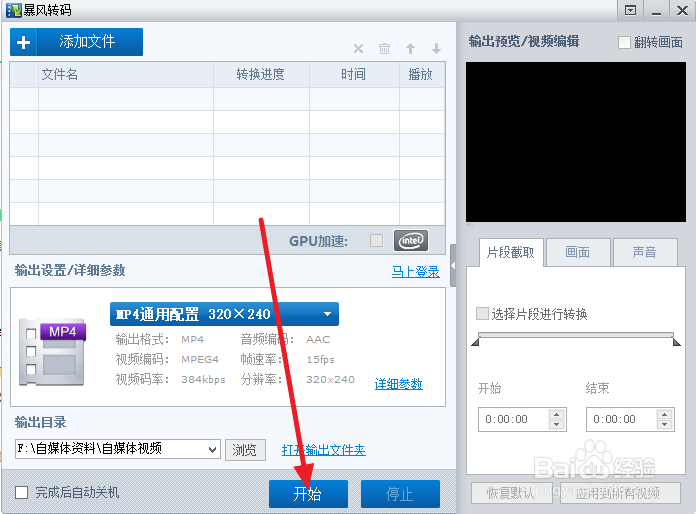Click the 打开输出文件夹 link
Viewport: 696px width, 514px height.
coord(324,450)
